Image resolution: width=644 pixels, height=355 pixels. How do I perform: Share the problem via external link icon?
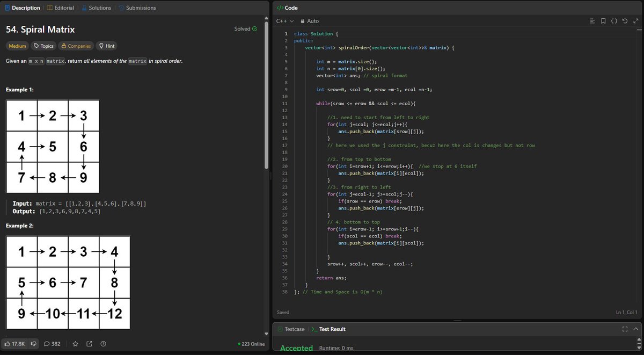coord(89,344)
